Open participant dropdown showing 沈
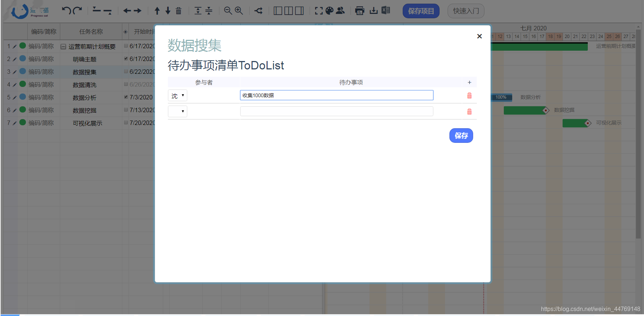Image resolution: width=644 pixels, height=316 pixels. 177,95
